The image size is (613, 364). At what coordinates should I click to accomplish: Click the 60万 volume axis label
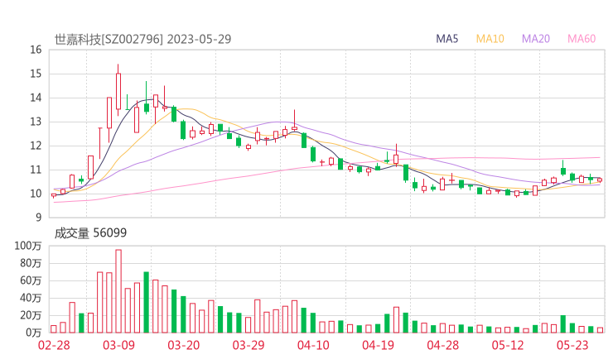31,280
